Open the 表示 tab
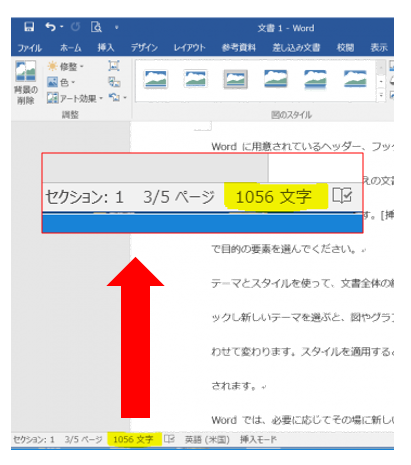Screen dimensions: 411x465 coord(379,48)
